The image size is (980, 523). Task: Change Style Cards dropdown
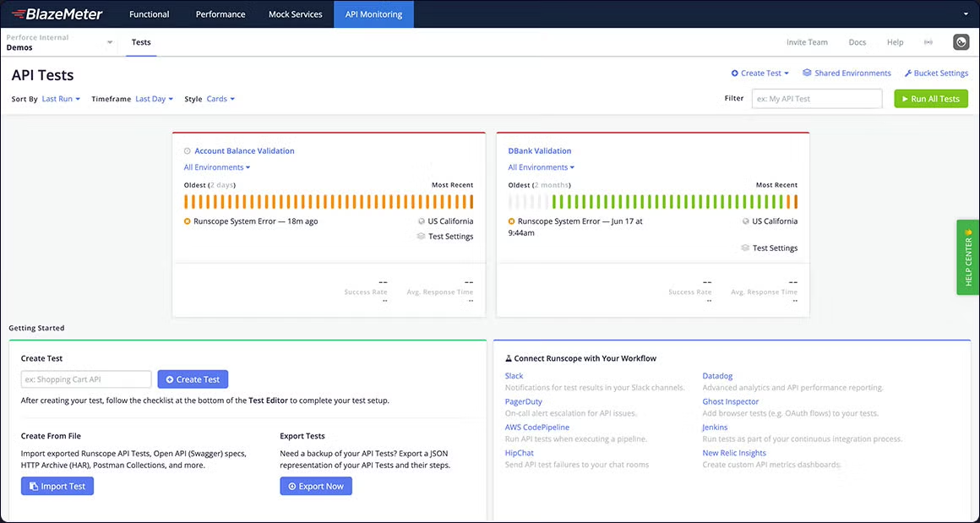click(220, 99)
